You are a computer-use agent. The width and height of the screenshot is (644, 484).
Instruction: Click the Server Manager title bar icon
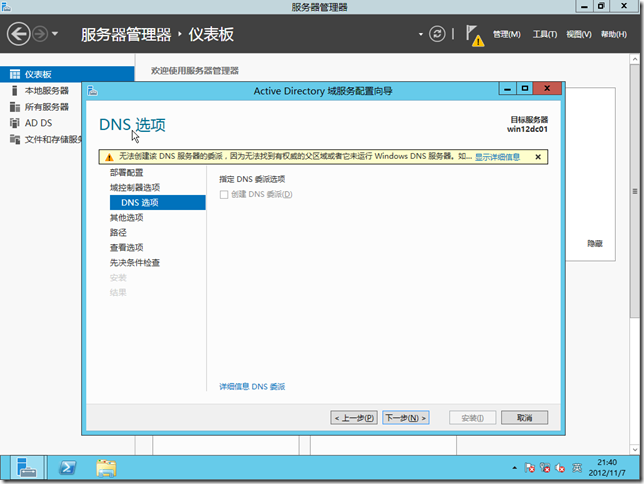[x=6, y=7]
